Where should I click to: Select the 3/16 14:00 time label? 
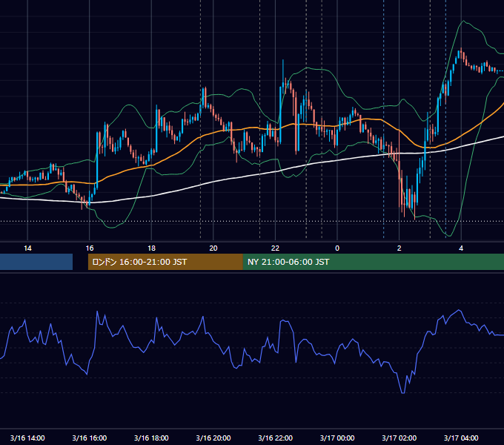coord(27,438)
